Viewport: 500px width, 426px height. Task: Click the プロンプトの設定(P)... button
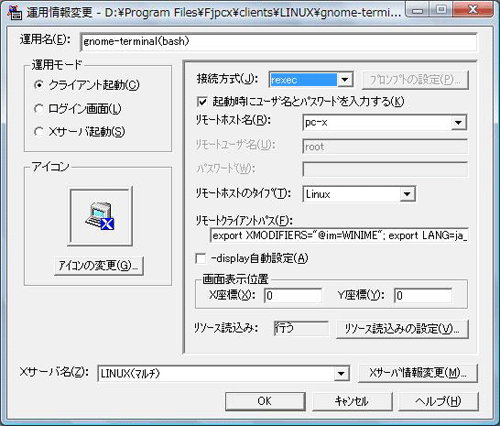[x=415, y=80]
